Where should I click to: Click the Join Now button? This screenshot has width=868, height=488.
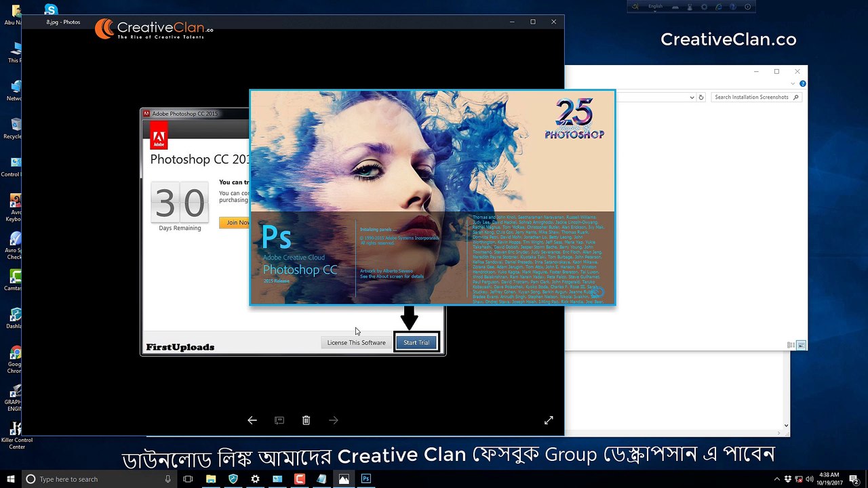click(235, 222)
